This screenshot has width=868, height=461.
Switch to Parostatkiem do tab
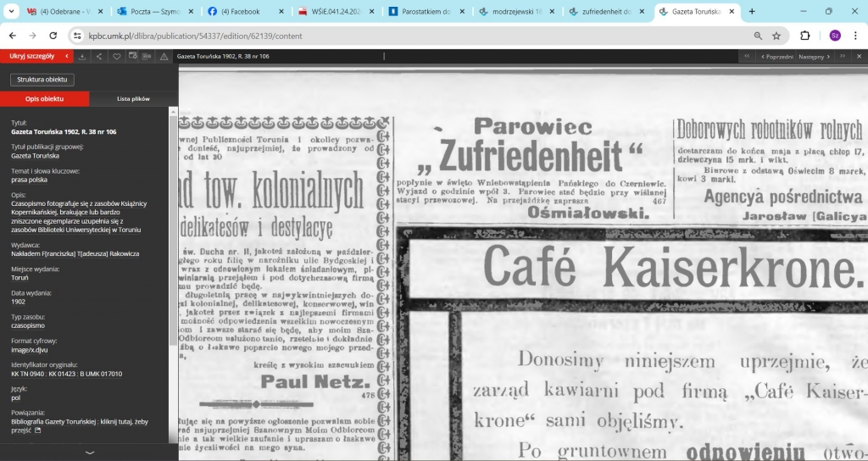pyautogui.click(x=426, y=11)
